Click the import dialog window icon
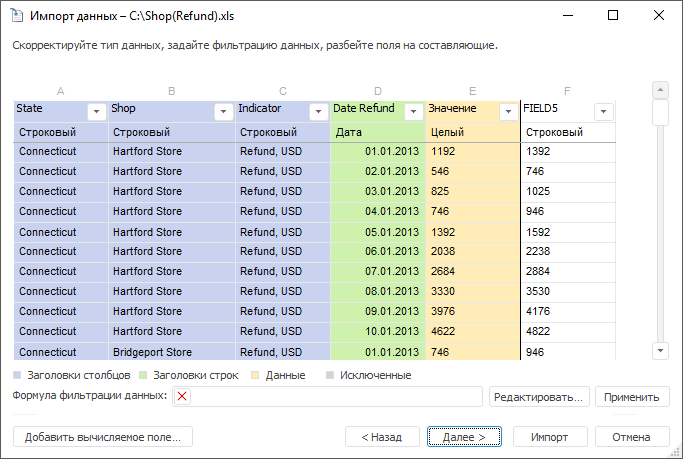Viewport: 683px width, 459px height. pyautogui.click(x=16, y=16)
